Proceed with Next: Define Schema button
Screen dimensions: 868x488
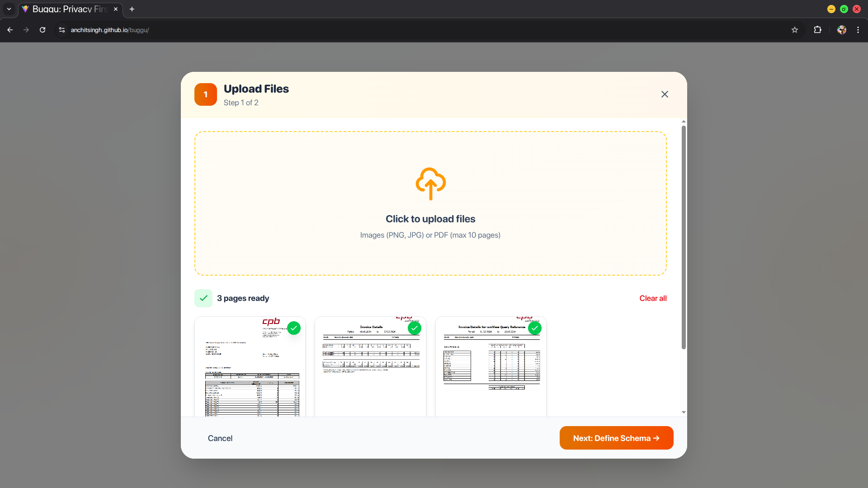coord(616,438)
